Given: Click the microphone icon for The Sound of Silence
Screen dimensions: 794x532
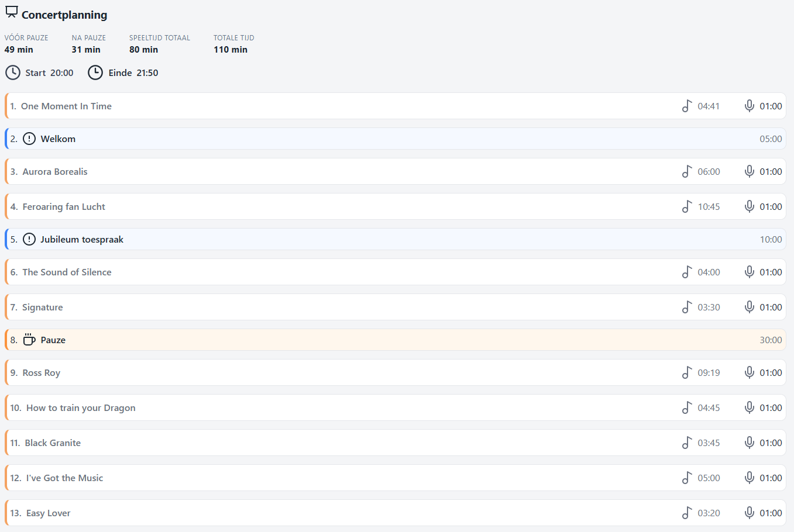Looking at the screenshot, I should coord(749,272).
